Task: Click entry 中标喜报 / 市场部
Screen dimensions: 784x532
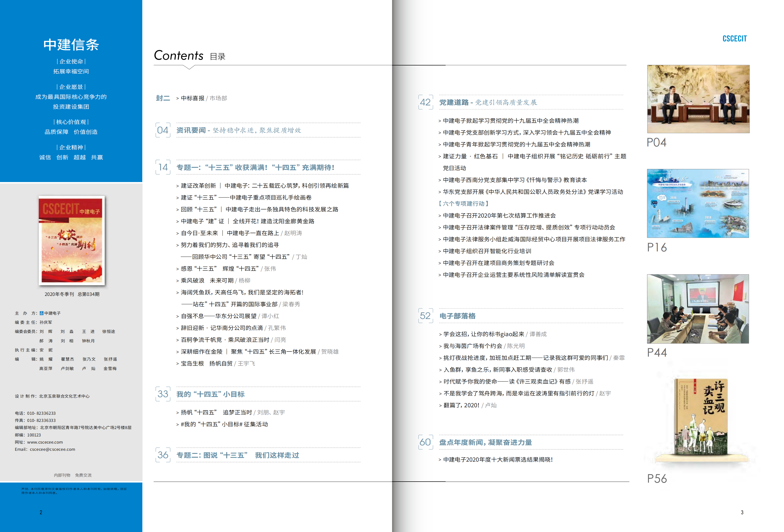Action: point(202,98)
